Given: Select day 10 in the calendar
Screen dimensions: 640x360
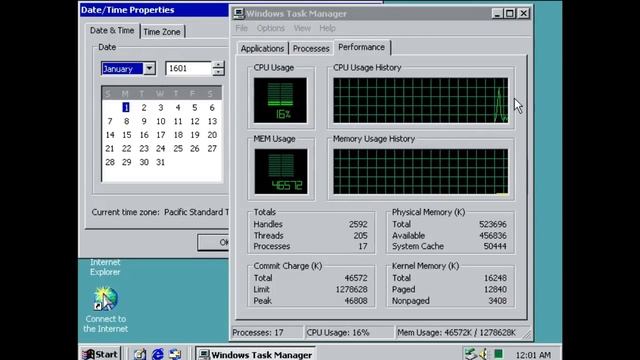Looking at the screenshot, I should coord(160,121).
